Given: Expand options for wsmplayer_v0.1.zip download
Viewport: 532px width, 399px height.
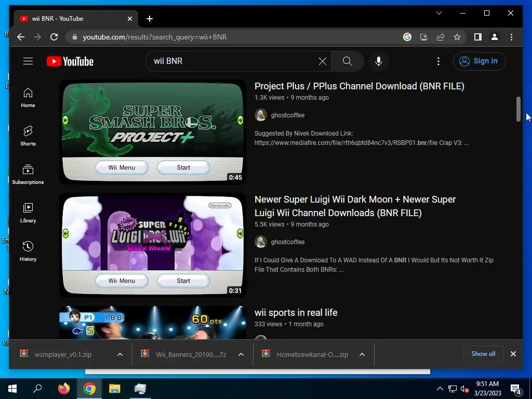Looking at the screenshot, I should [120, 354].
